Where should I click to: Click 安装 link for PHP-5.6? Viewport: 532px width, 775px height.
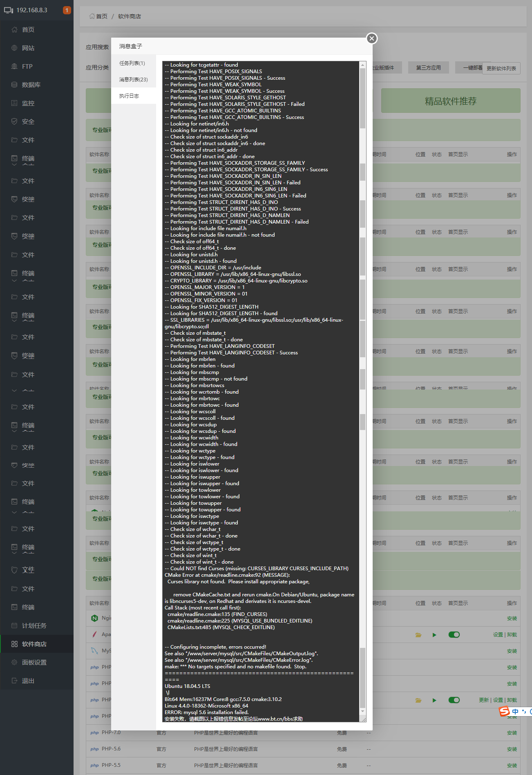click(512, 749)
